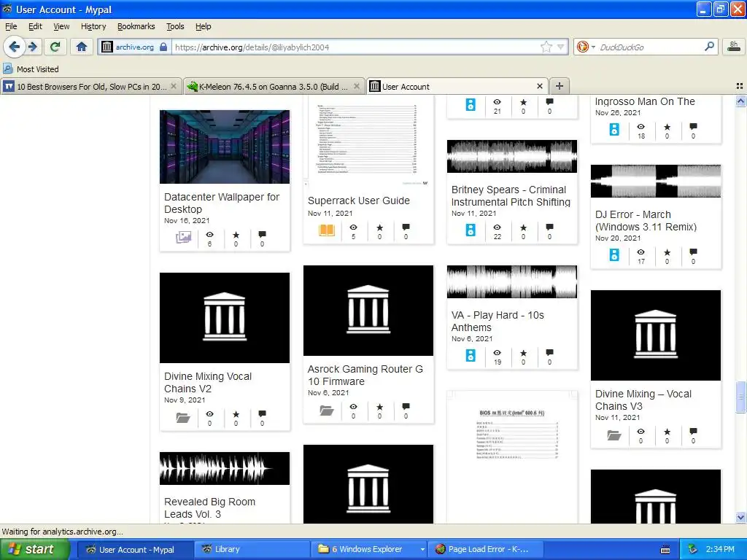Click archive.org site identity icon in address bar
This screenshot has height=560, width=747.
tap(107, 47)
